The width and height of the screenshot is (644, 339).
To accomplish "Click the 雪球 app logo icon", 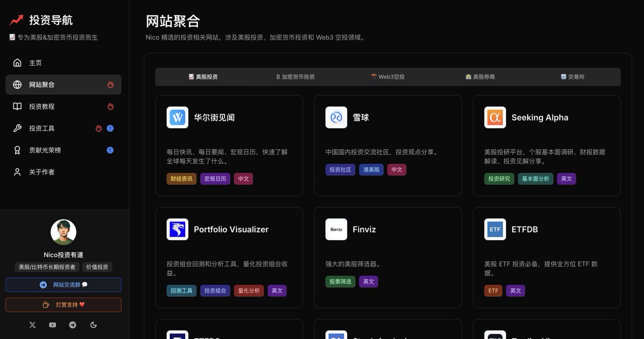I will [336, 117].
